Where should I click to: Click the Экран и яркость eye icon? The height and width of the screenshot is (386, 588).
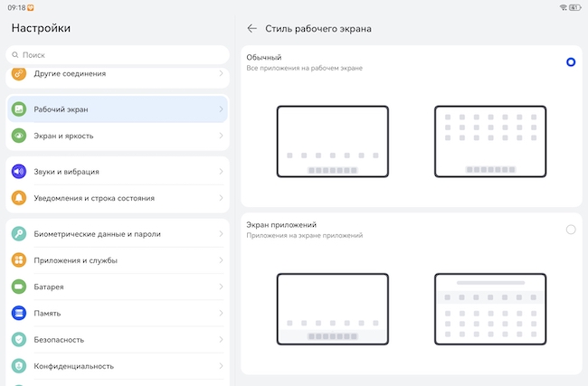tap(19, 136)
